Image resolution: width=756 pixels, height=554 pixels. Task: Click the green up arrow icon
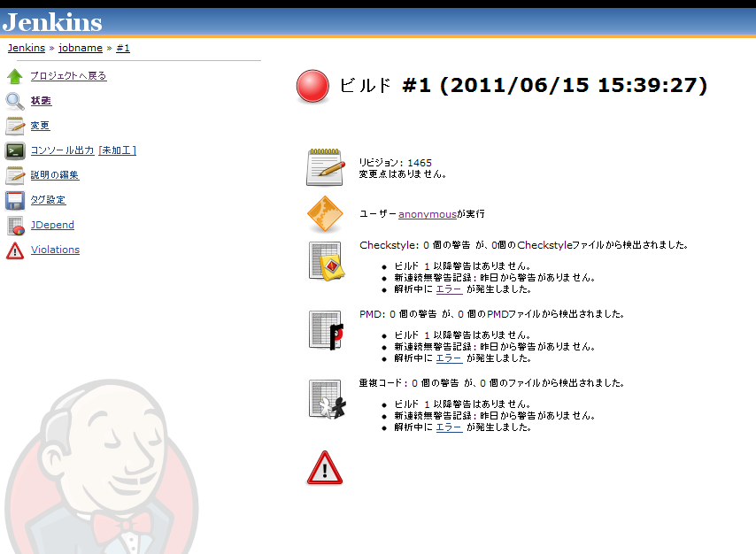15,76
